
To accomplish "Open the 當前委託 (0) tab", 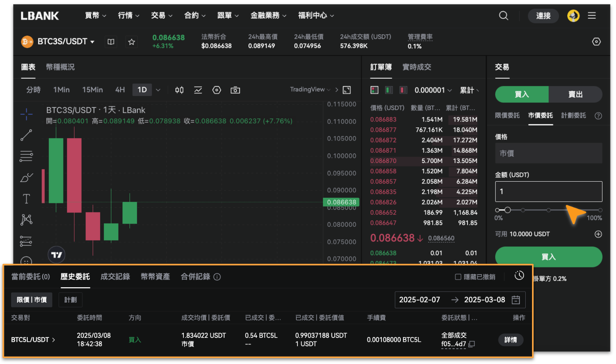I will [x=31, y=277].
